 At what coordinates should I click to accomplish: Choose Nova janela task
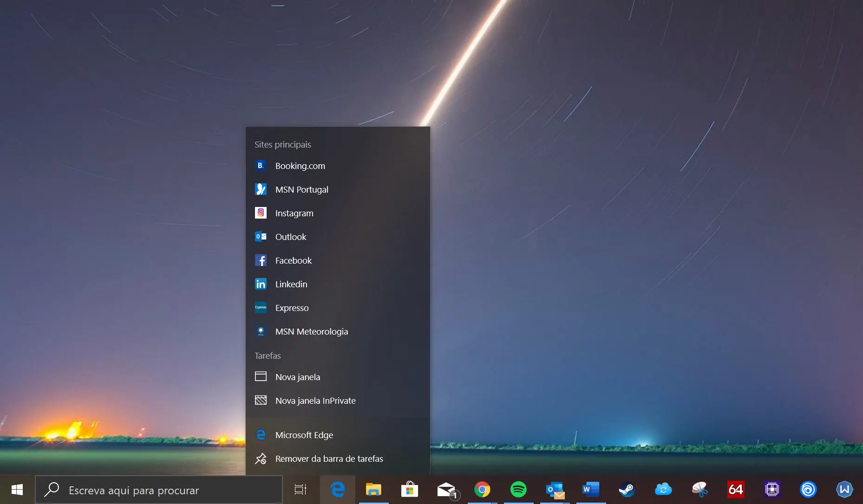[x=338, y=377]
